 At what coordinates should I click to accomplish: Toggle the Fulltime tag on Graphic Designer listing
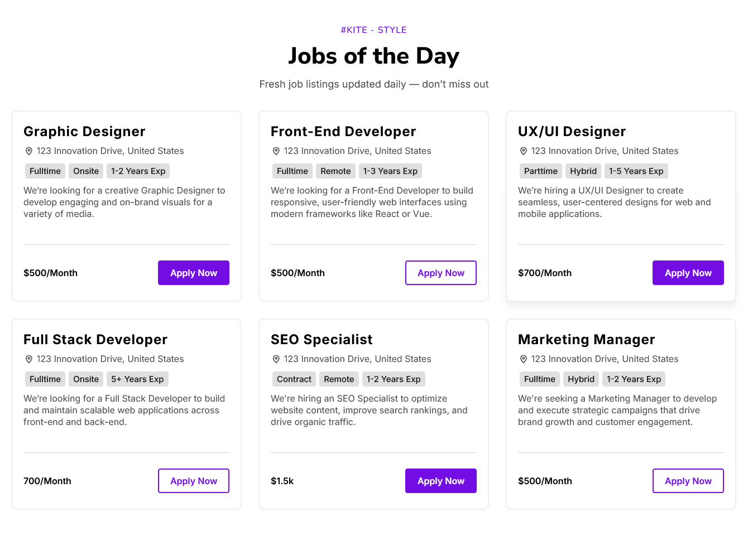coord(45,171)
